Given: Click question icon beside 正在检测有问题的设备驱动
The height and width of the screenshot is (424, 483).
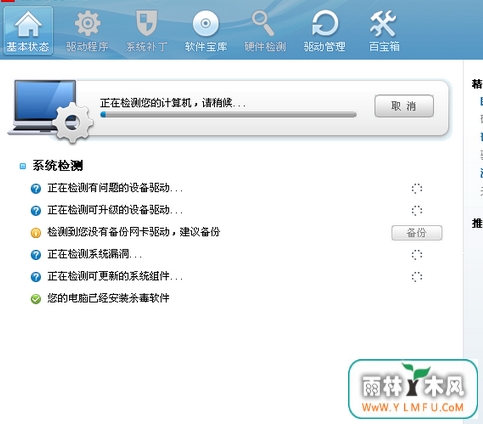Looking at the screenshot, I should [x=36, y=189].
